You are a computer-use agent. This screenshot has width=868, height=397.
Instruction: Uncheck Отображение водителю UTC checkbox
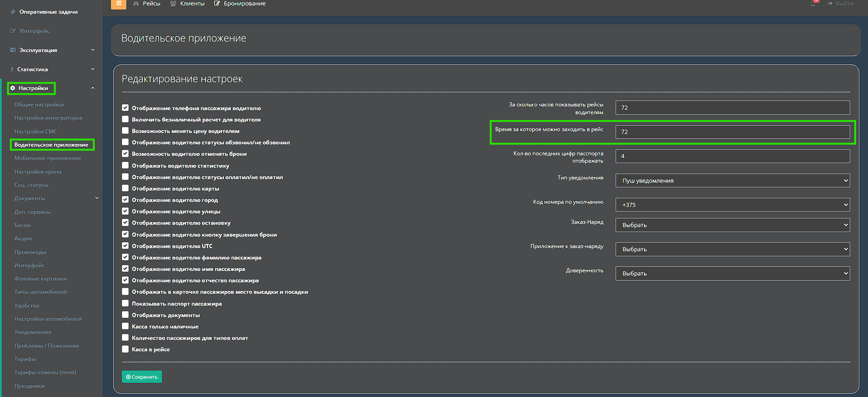click(x=125, y=246)
